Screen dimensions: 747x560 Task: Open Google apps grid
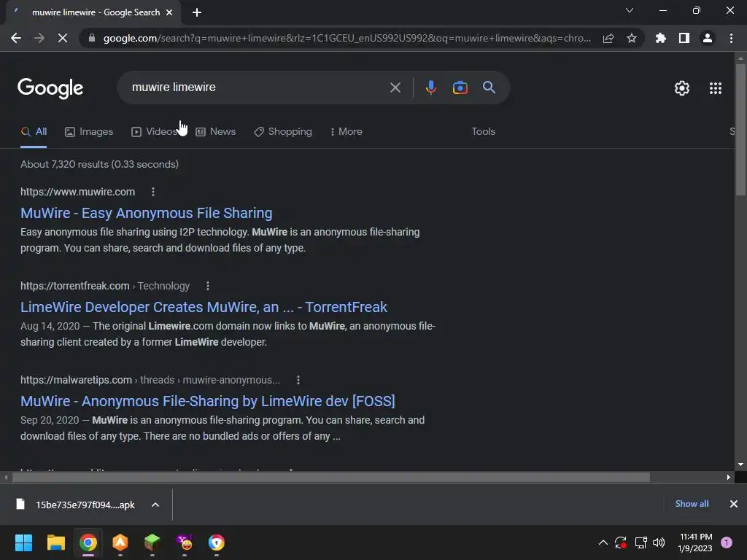pyautogui.click(x=716, y=88)
